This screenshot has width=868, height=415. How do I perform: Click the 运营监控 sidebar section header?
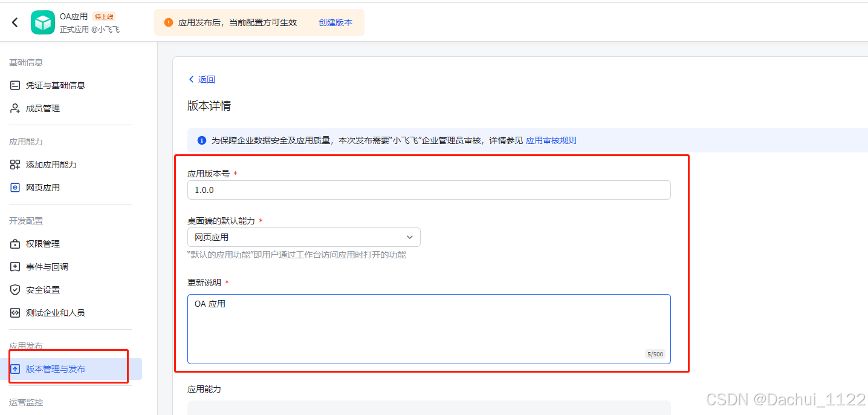click(26, 402)
